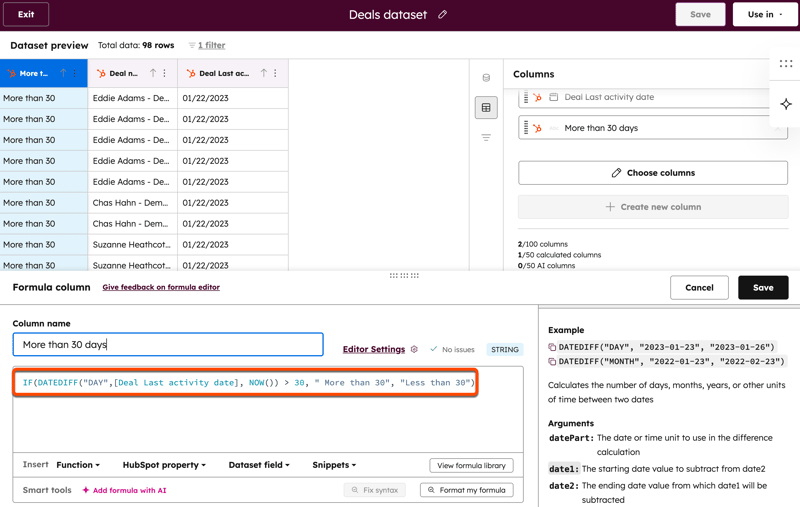The image size is (800, 507).
Task: Open the Snippets dropdown
Action: [334, 465]
